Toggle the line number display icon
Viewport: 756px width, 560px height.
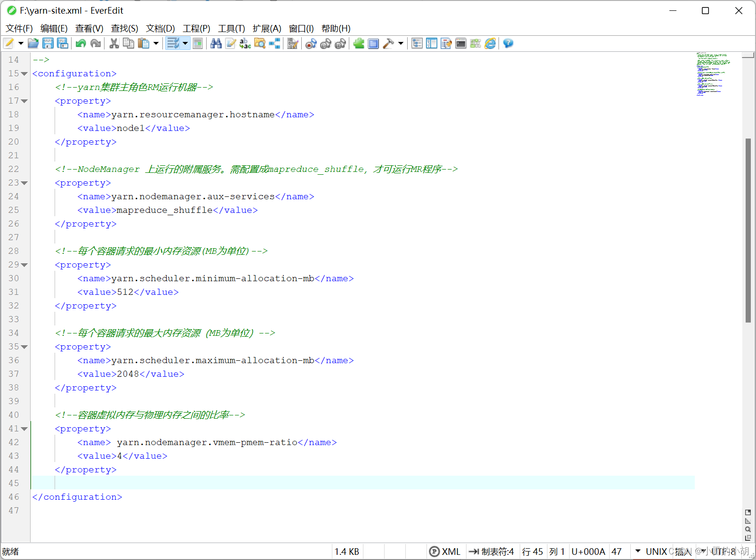click(x=198, y=43)
